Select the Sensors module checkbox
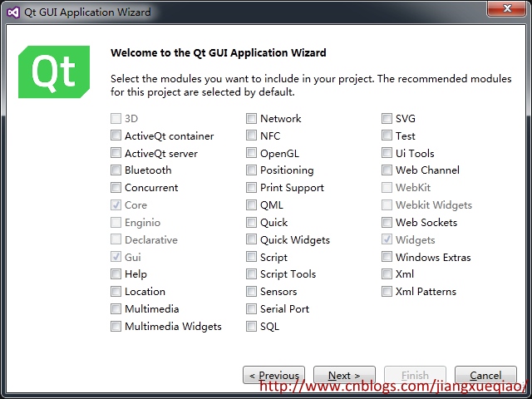 (251, 291)
